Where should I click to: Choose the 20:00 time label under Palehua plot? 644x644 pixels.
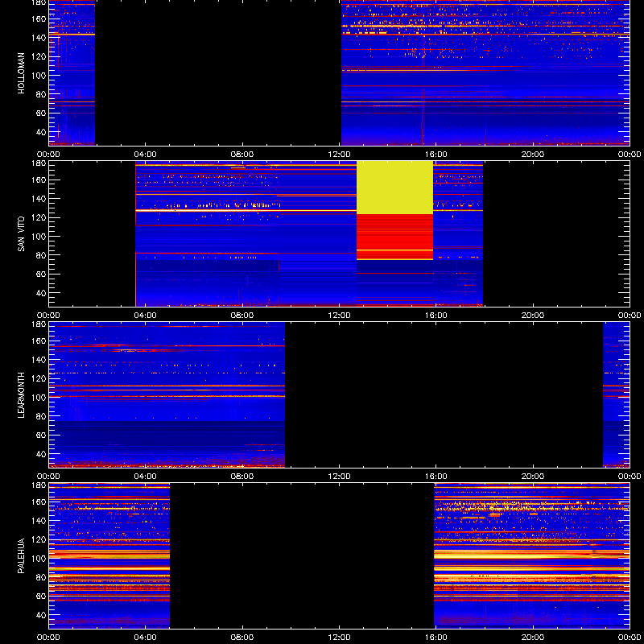tap(533, 638)
